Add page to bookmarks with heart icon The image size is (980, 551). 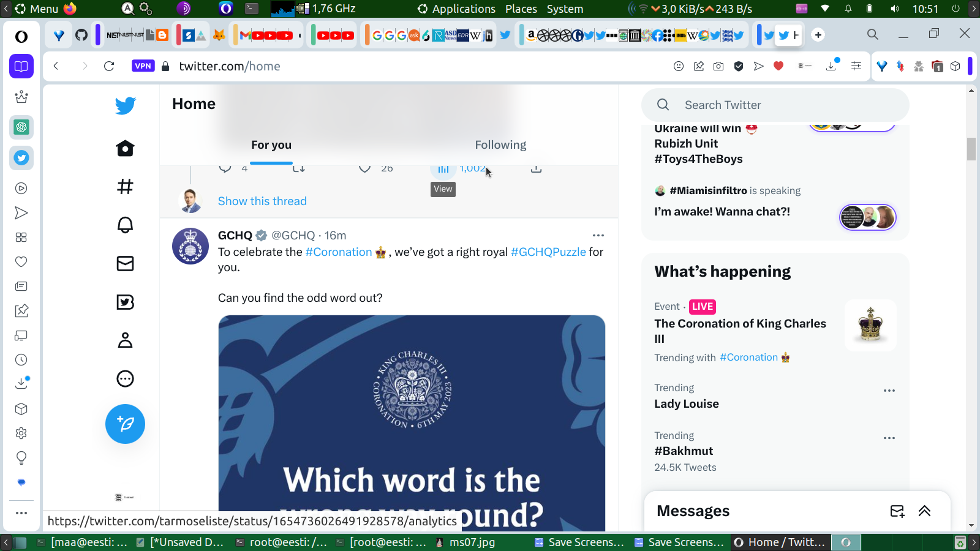778,66
